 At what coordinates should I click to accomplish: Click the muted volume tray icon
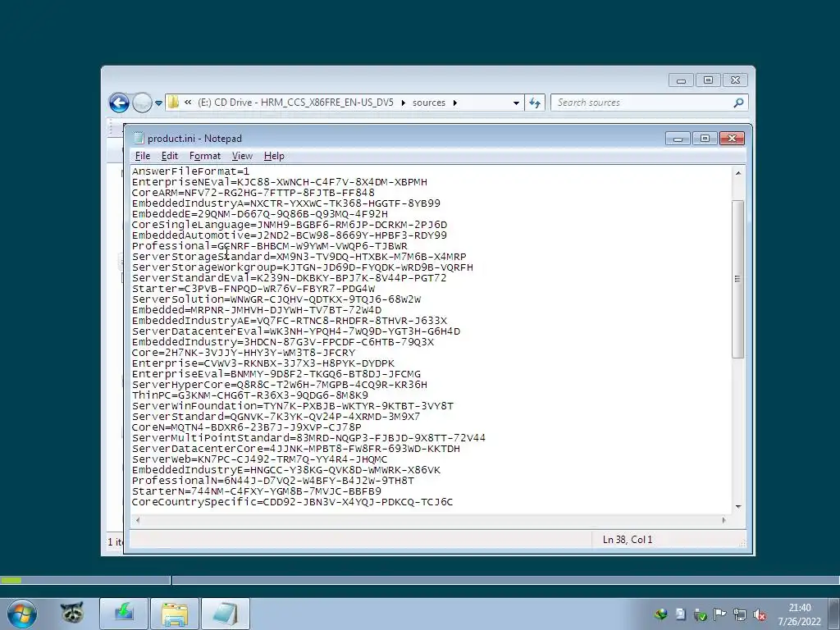(x=760, y=614)
